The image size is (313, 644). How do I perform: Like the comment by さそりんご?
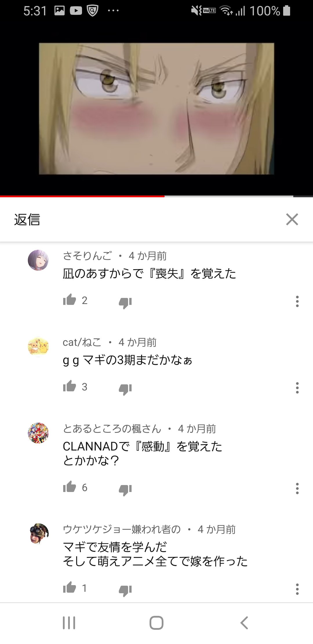[x=69, y=300]
